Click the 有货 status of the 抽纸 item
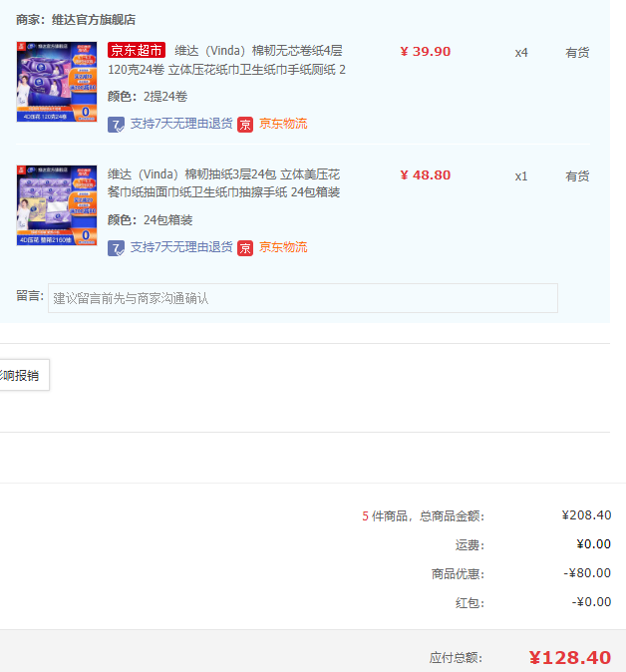 (577, 176)
